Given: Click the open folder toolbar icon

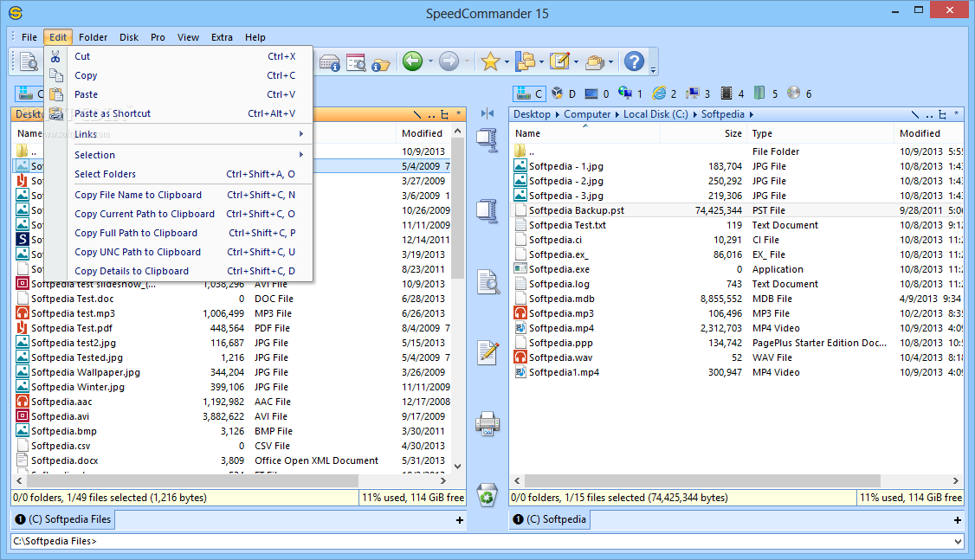Looking at the screenshot, I should coord(380,63).
